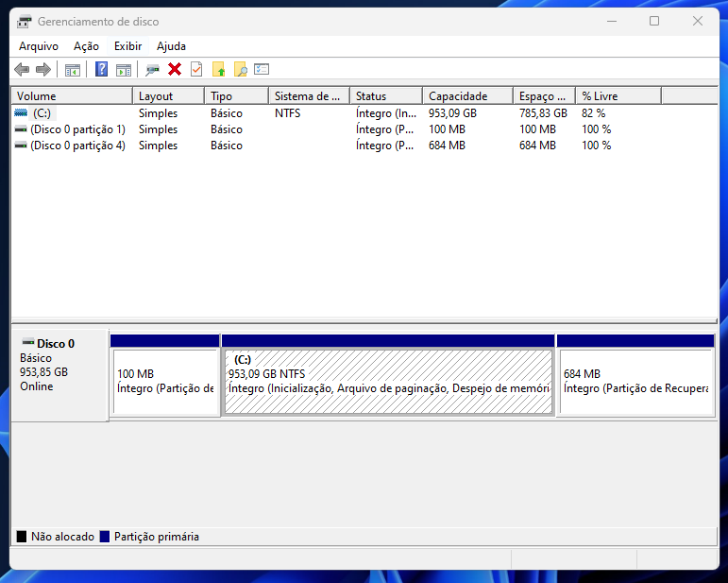Open the Ação menu
728x583 pixels.
click(86, 46)
